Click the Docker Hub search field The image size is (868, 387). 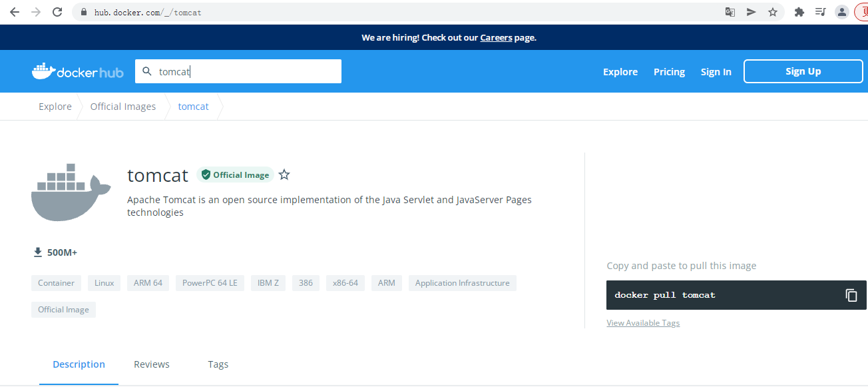(246, 71)
